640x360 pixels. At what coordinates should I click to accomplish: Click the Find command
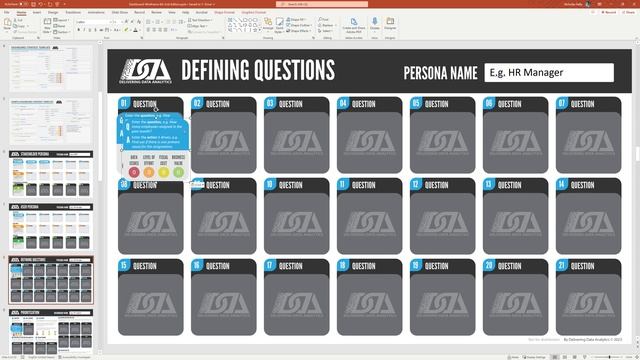(x=324, y=20)
